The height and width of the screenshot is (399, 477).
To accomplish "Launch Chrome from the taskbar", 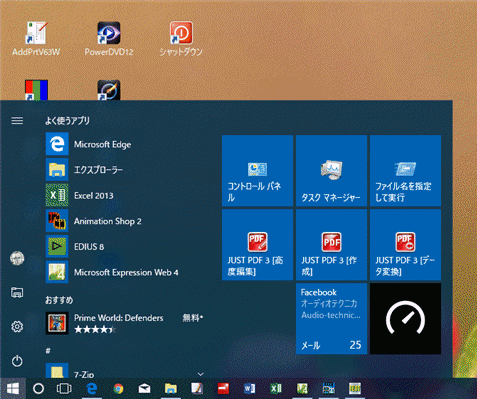I will pos(118,388).
